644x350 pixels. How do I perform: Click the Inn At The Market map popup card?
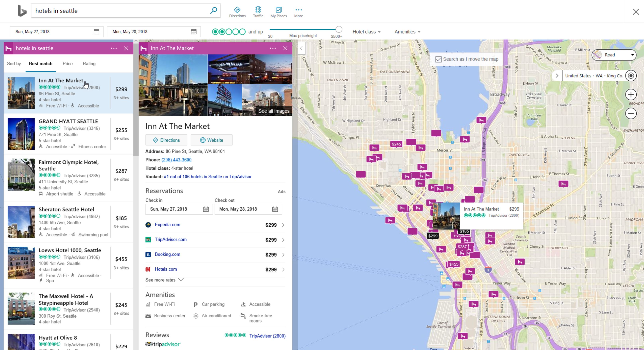pyautogui.click(x=478, y=216)
